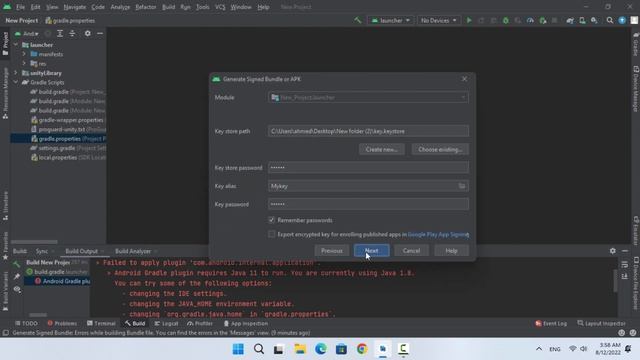Open Device Manager icon in toolbar

(x=582, y=20)
